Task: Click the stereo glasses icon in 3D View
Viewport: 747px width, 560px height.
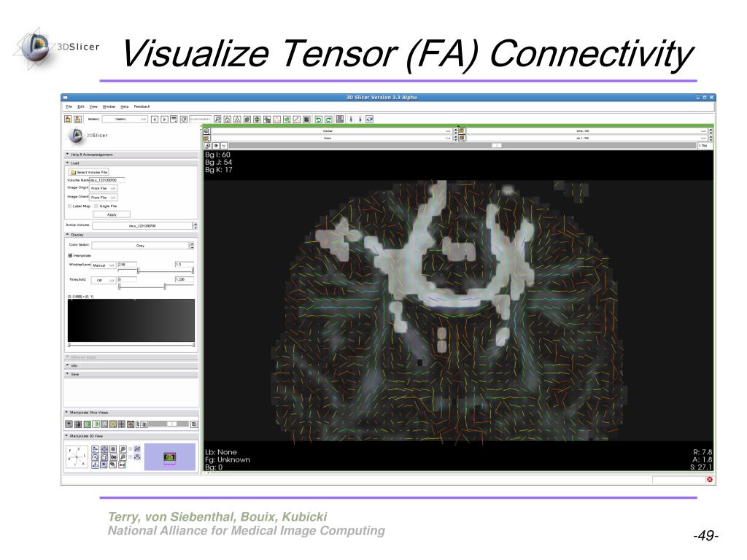Action: (123, 464)
